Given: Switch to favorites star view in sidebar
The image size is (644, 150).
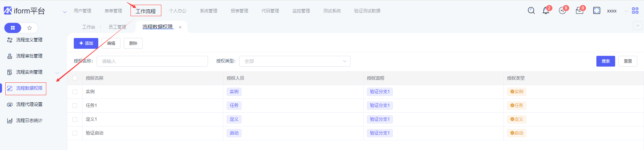Looking at the screenshot, I should click(30, 28).
